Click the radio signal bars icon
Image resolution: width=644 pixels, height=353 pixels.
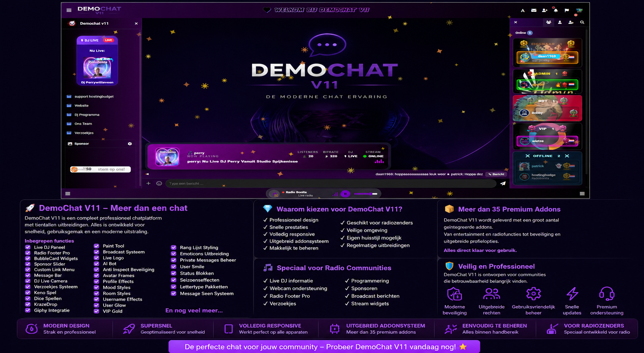coord(335,194)
